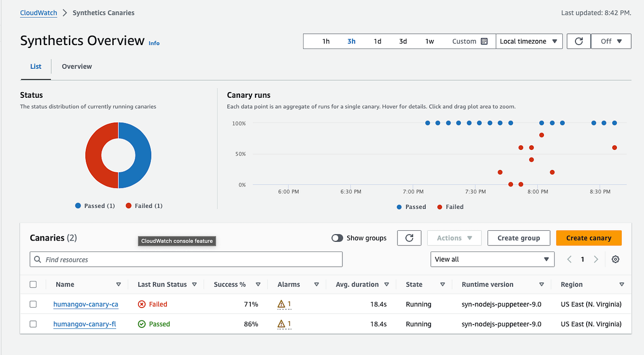Click the red Failed status icon
644x355 pixels.
click(x=141, y=304)
